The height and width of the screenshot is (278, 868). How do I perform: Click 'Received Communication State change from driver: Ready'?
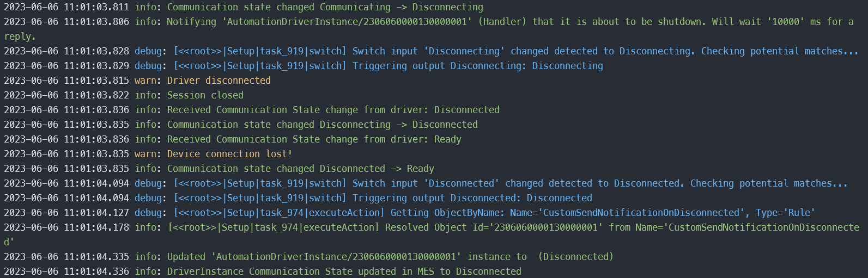click(x=314, y=139)
